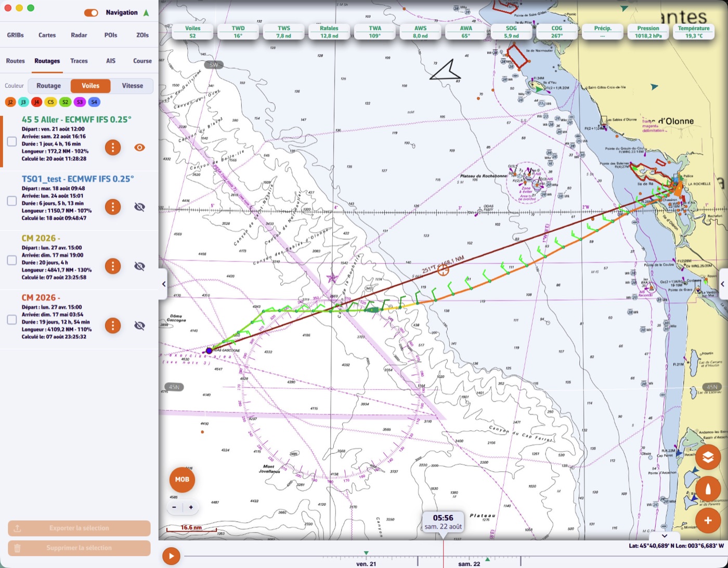Click the SOG 5,9 nd data tile
Viewport: 728px width, 568px height.
click(511, 32)
